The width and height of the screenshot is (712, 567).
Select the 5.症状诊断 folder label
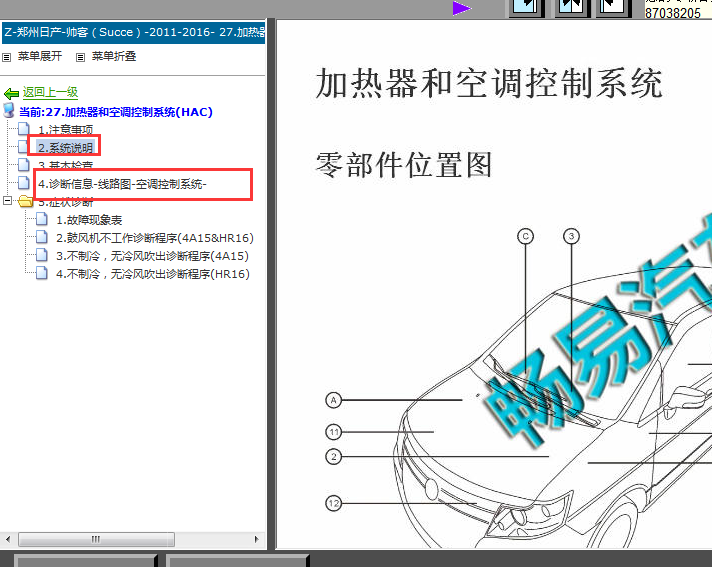65,202
